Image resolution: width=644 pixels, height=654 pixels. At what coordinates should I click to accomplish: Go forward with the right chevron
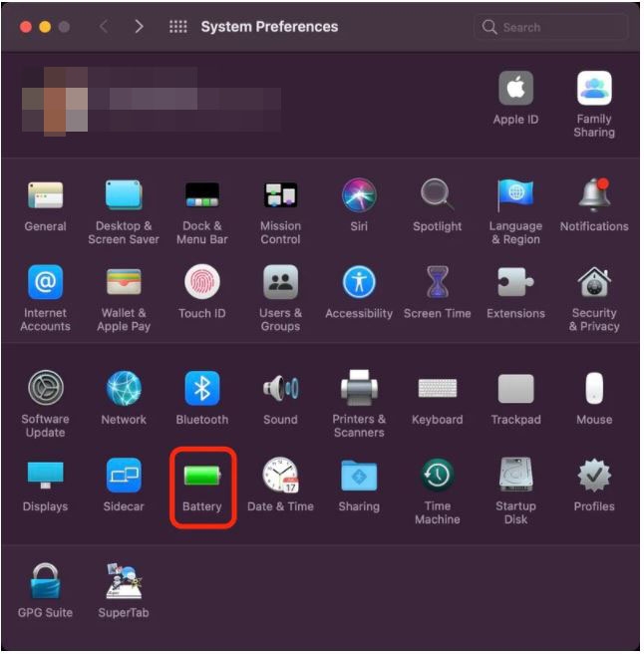pos(139,26)
